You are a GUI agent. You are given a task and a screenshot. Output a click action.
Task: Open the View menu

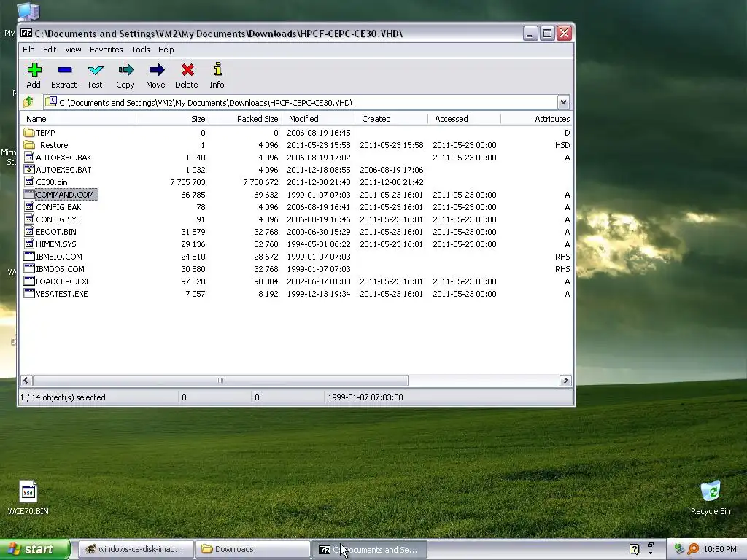pos(73,50)
